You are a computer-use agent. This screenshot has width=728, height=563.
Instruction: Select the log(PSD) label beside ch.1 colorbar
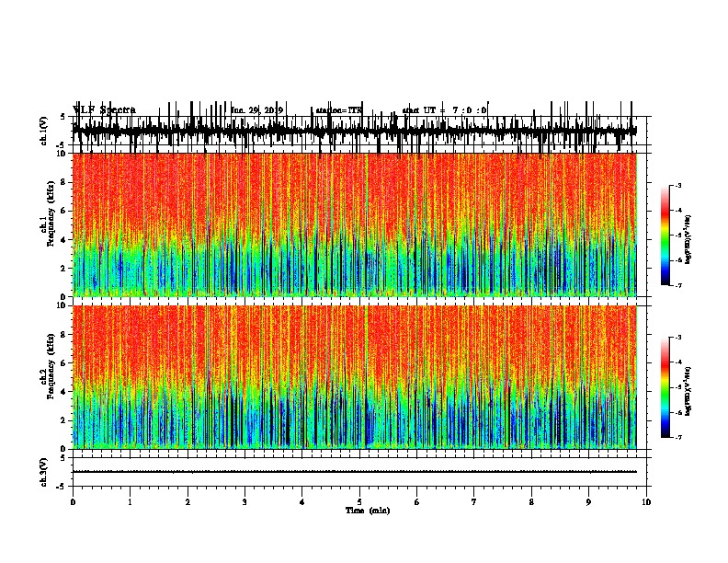coord(688,239)
